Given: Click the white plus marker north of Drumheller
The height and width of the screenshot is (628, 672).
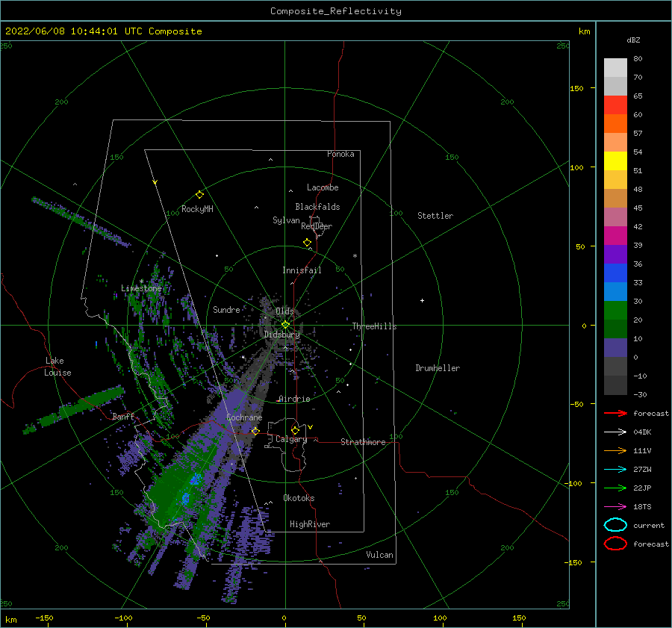Looking at the screenshot, I should [422, 300].
